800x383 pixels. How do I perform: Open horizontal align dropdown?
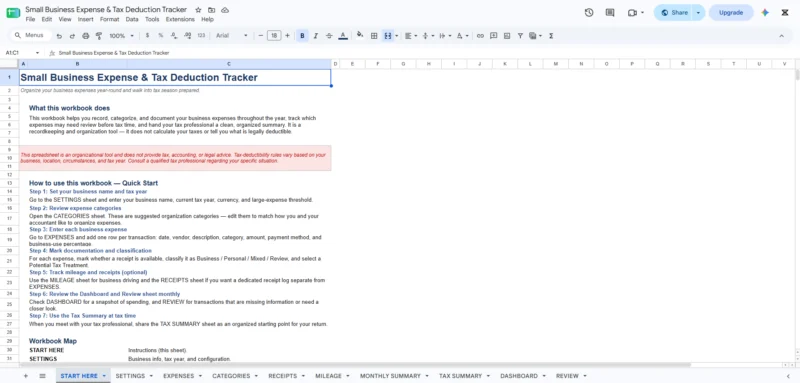point(411,36)
